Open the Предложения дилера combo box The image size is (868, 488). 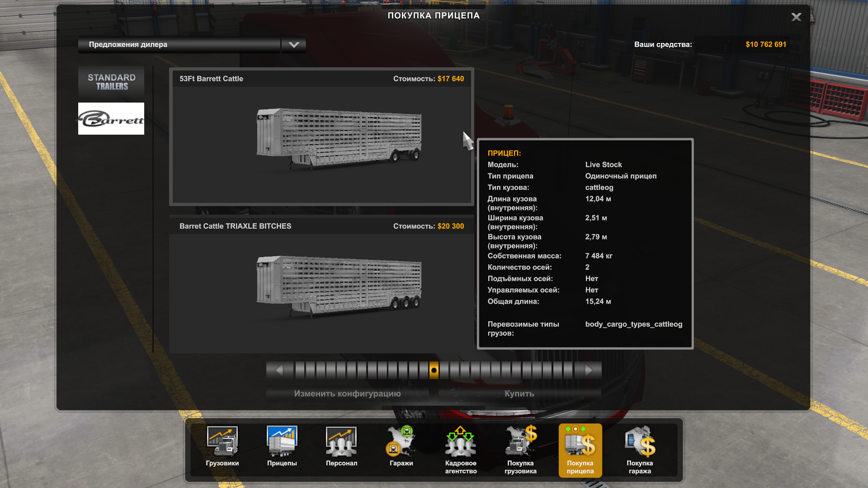click(179, 45)
